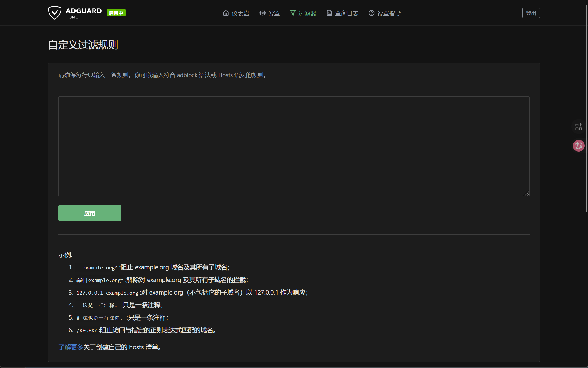Open 查询日志 from the top navigation
Viewport: 588px width, 368px height.
pyautogui.click(x=346, y=13)
